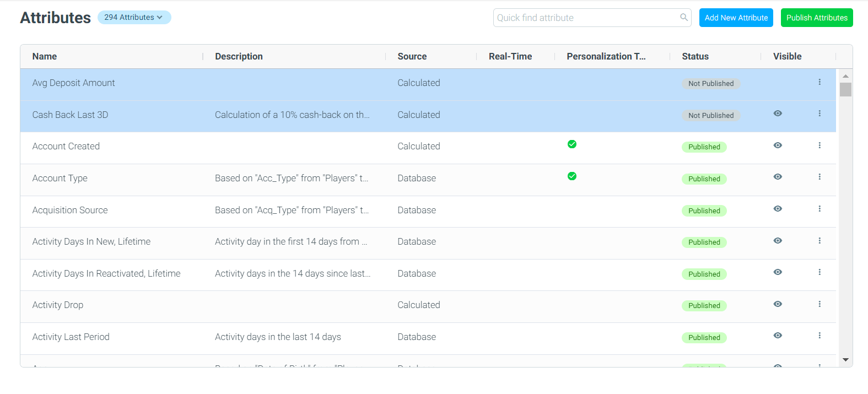
Task: Toggle visibility eye for Cash Back Last 3D
Action: click(x=778, y=114)
